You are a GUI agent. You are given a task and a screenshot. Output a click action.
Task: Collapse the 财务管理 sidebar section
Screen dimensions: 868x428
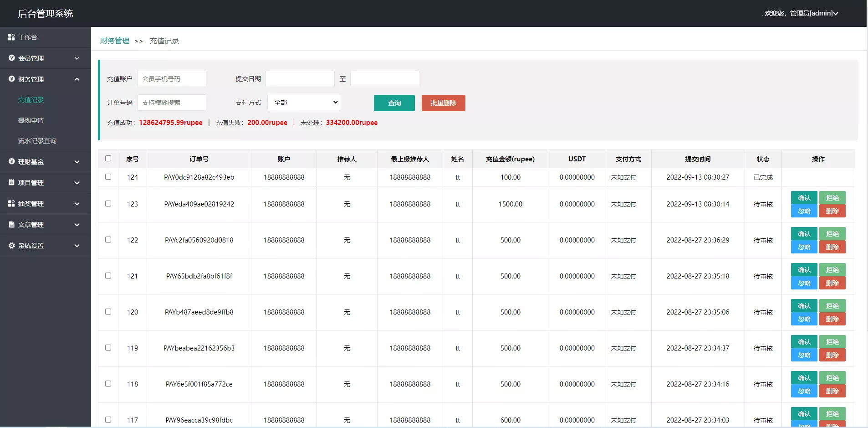coord(77,79)
